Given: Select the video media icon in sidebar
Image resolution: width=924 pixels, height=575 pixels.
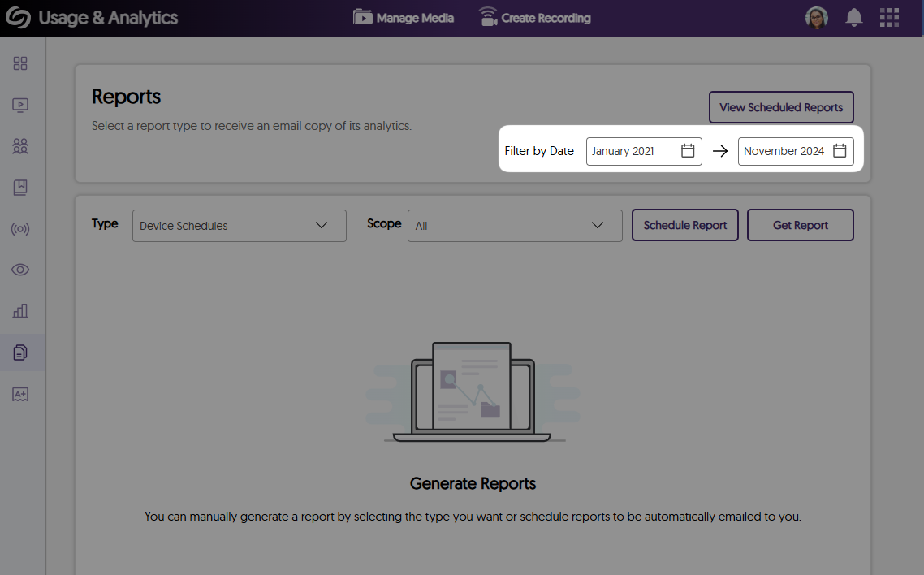Looking at the screenshot, I should pos(20,105).
